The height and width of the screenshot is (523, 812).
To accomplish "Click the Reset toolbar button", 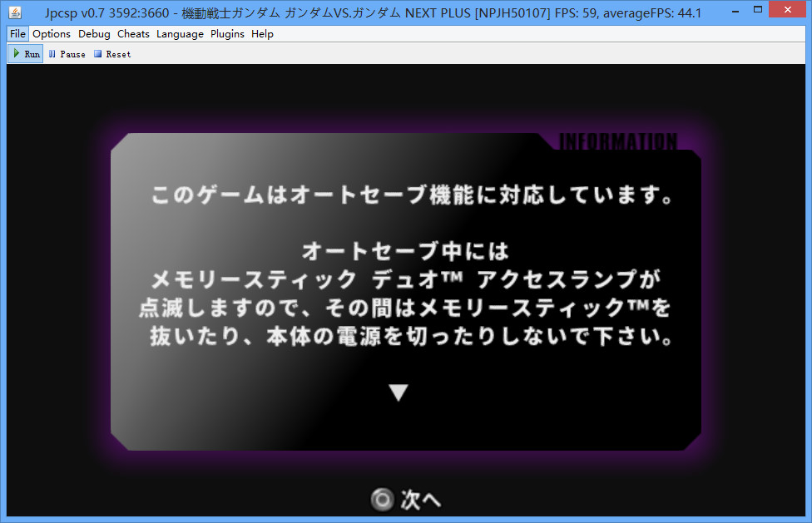I will (x=112, y=54).
